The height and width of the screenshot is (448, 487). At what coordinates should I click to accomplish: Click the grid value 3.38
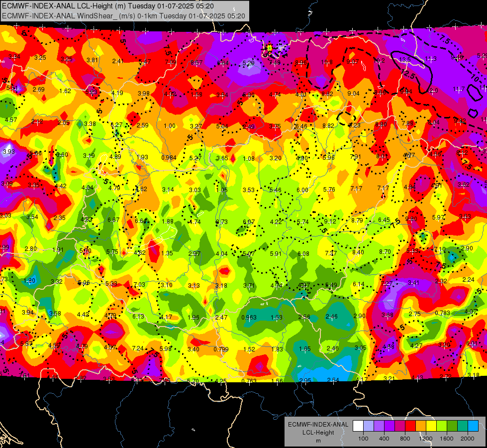[x=90, y=124]
